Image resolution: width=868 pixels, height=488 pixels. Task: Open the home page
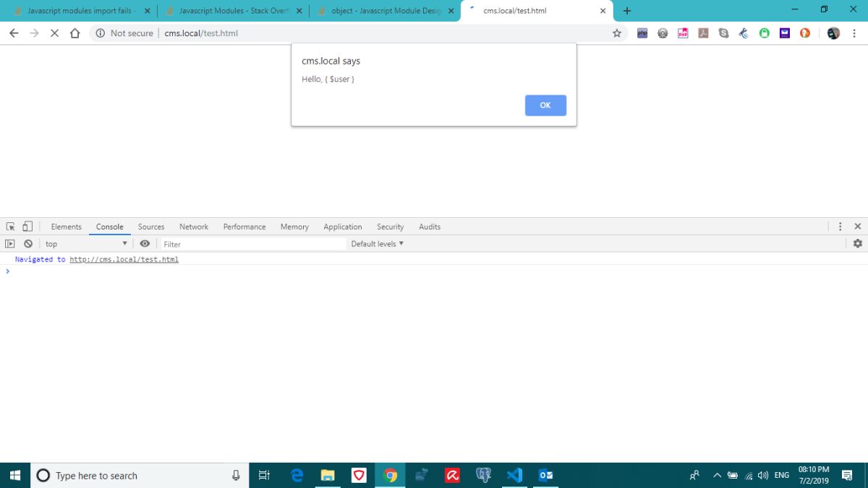(75, 33)
